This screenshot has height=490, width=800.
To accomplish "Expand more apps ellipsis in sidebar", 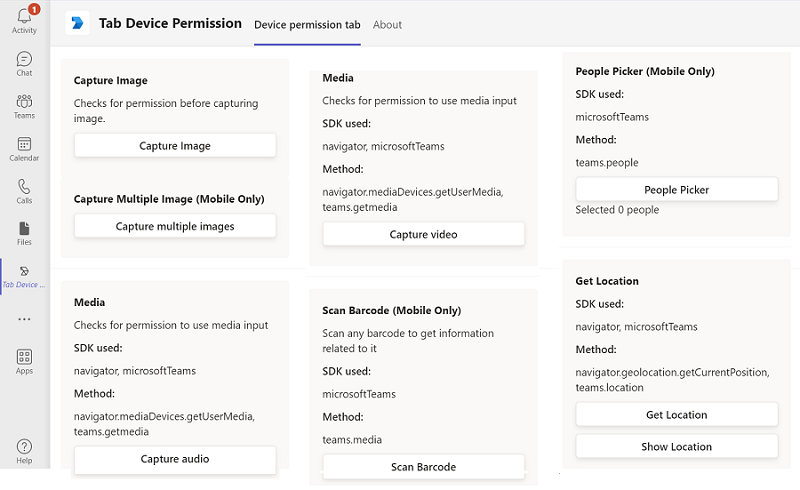I will click(24, 318).
